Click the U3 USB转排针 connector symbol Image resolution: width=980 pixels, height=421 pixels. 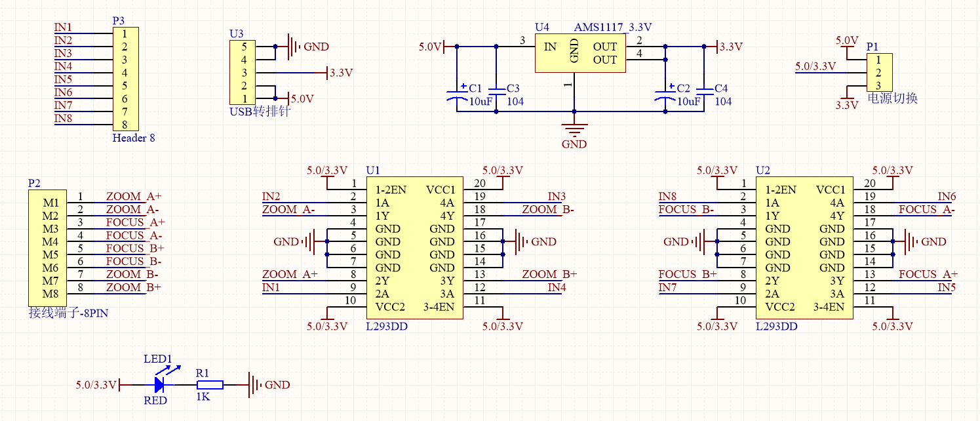point(241,72)
